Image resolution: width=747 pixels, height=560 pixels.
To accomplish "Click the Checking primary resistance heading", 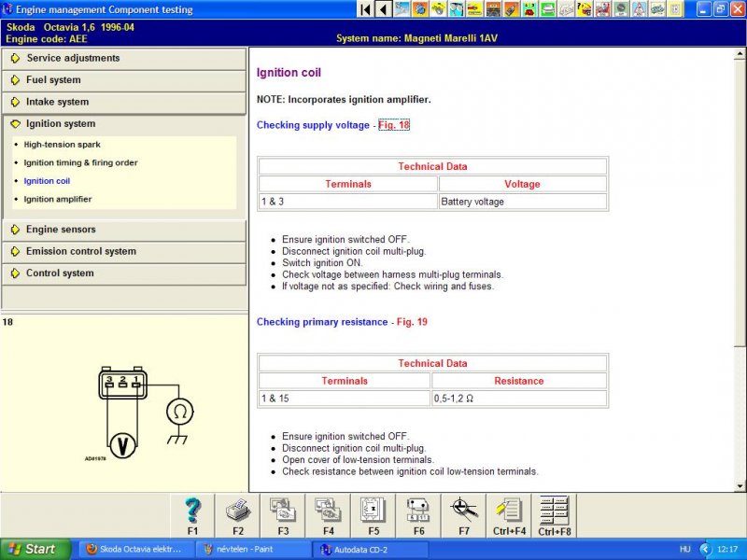I will (322, 322).
